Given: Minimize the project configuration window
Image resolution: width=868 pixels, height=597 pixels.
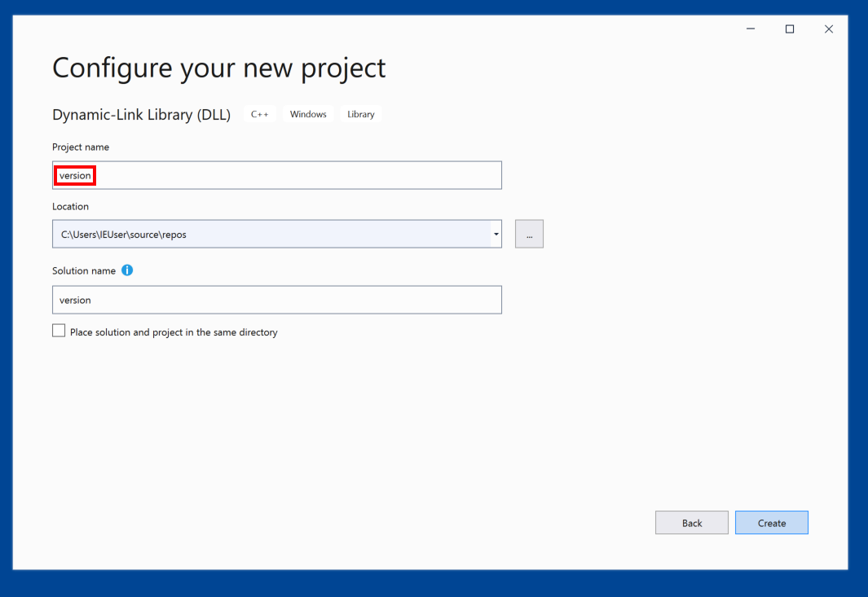Looking at the screenshot, I should pyautogui.click(x=751, y=29).
